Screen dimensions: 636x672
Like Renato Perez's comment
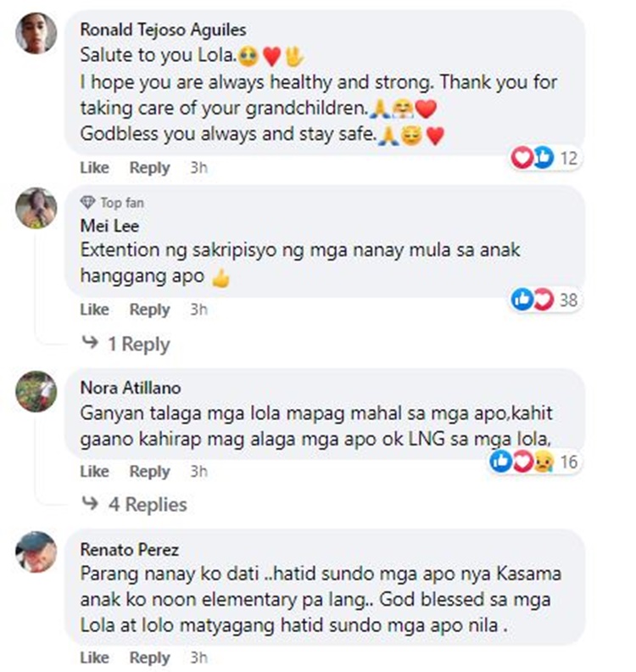(95, 657)
